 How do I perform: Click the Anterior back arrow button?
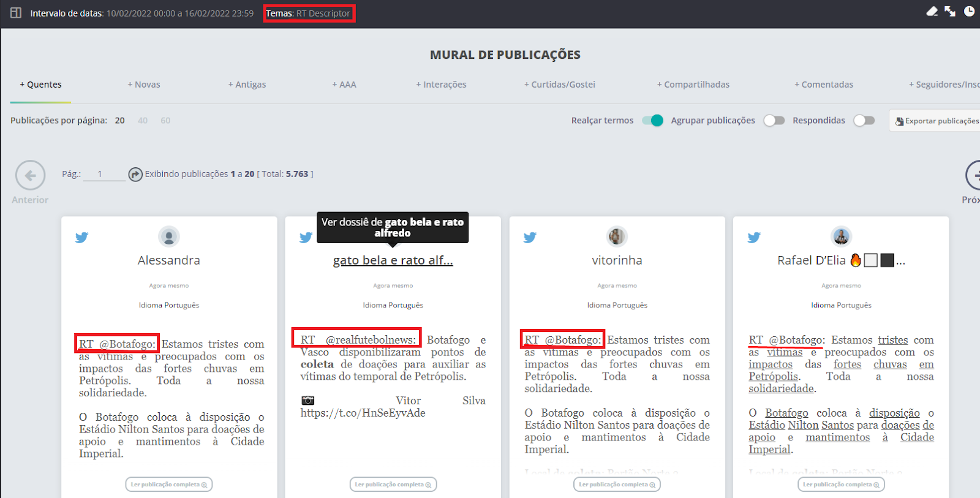(30, 176)
